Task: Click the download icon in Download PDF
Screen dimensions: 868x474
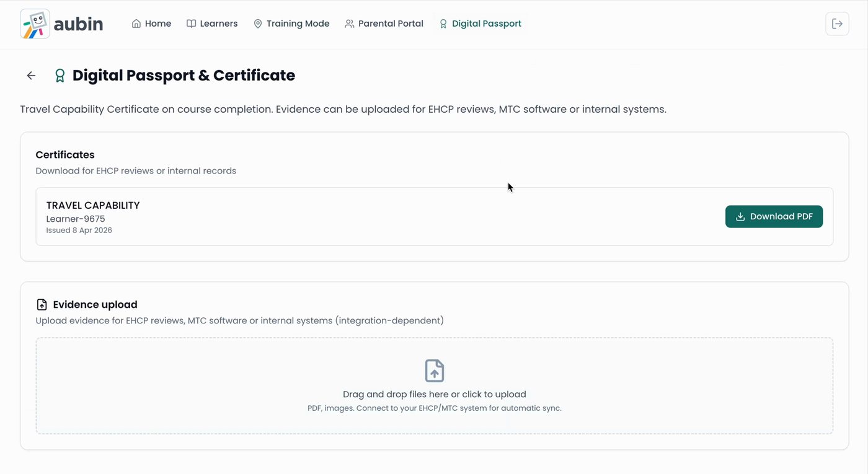Action: coord(740,217)
